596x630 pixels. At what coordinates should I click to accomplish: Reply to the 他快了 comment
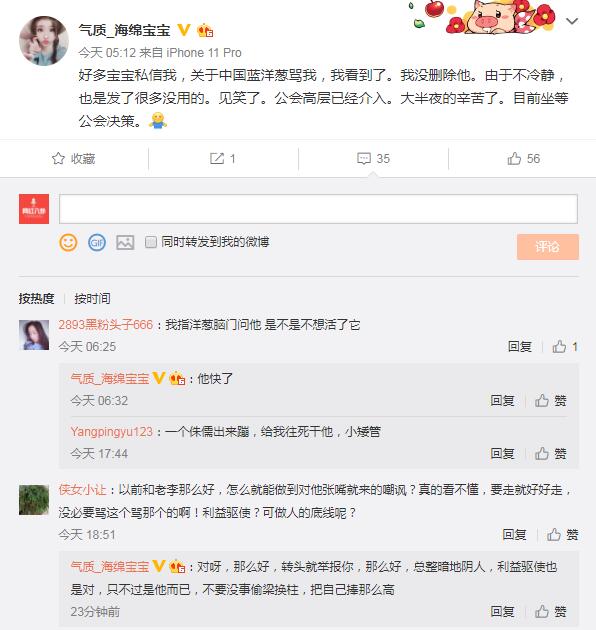click(502, 401)
